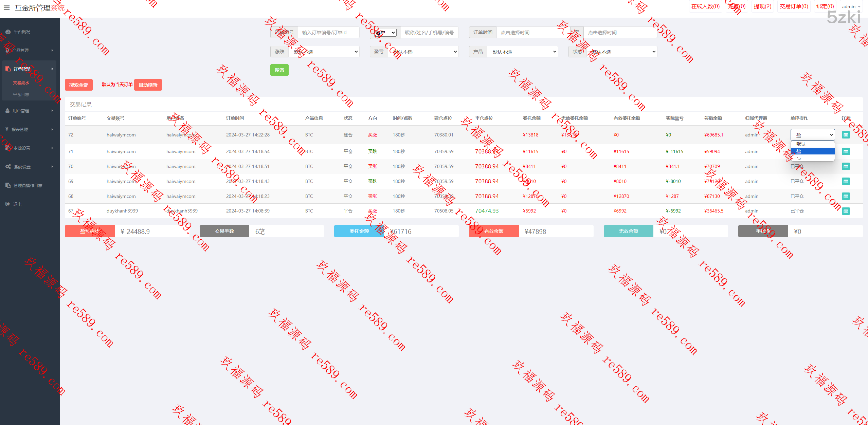Click the order number input field

tap(328, 33)
